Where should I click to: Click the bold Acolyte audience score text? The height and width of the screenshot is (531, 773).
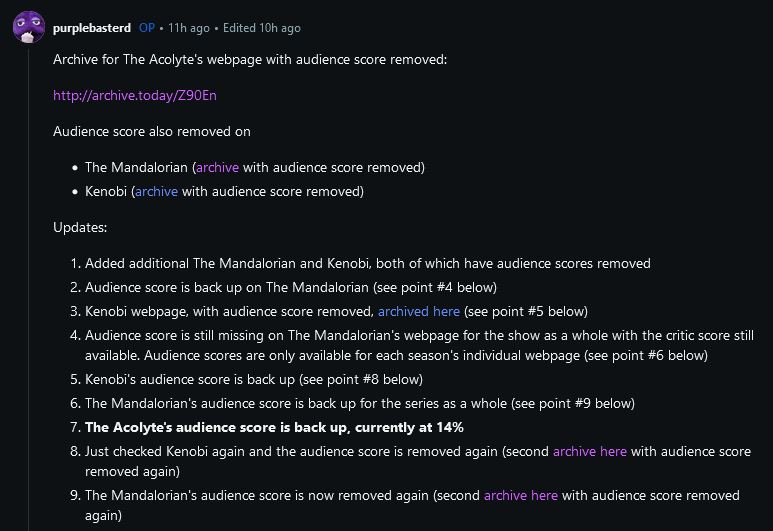pyautogui.click(x=274, y=427)
